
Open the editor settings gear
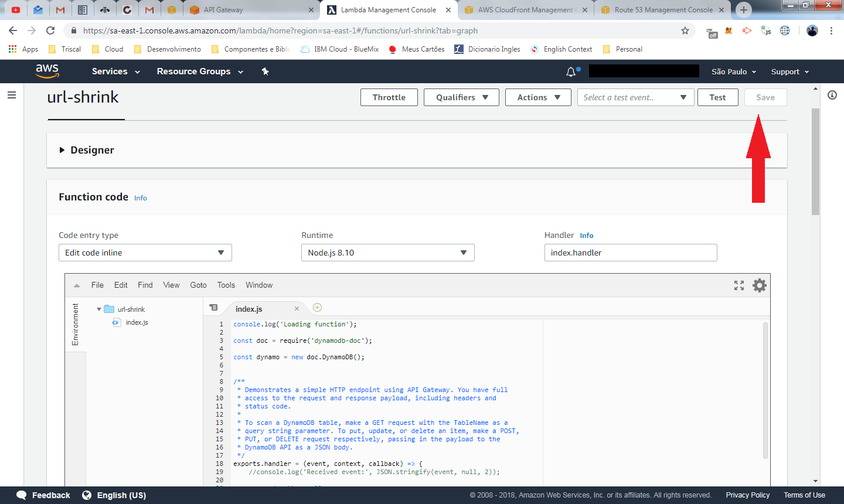[x=760, y=285]
